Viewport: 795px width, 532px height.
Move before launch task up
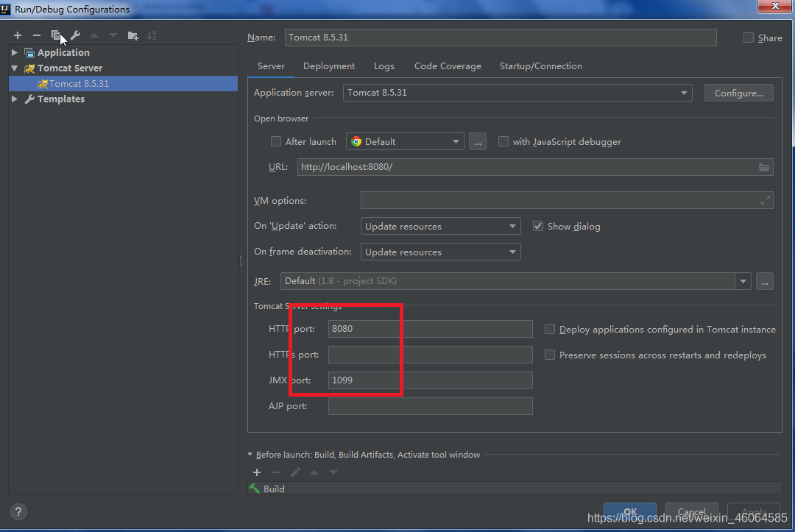point(314,472)
